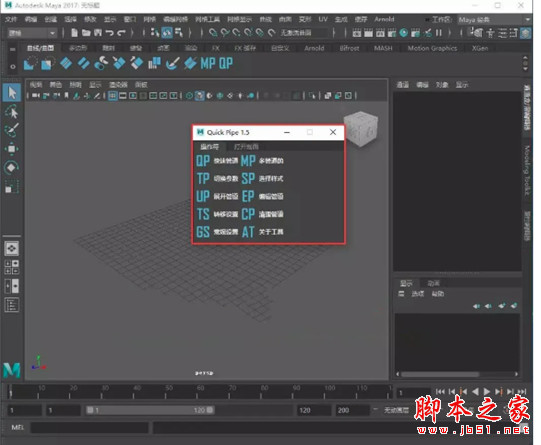Click the range slider bar
Screen dimensions: 541x445
(x=150, y=410)
